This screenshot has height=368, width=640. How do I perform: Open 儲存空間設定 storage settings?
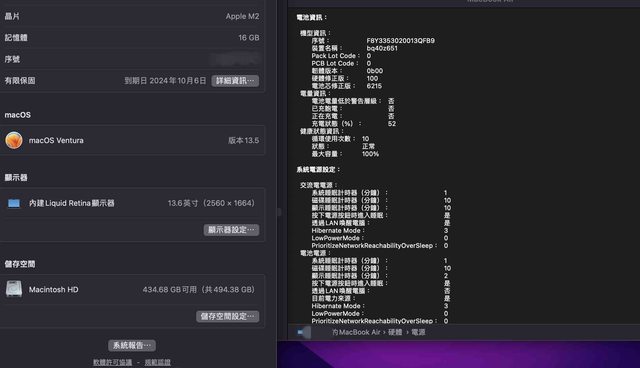pyautogui.click(x=228, y=316)
